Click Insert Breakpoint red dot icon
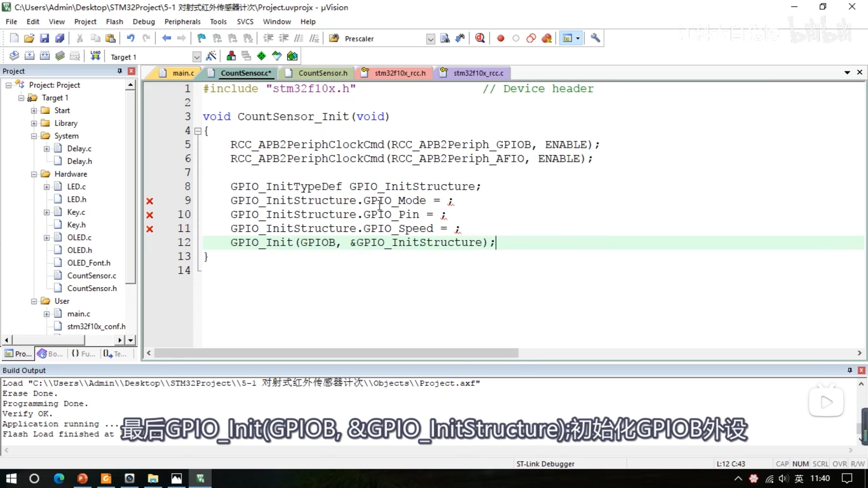 (500, 38)
